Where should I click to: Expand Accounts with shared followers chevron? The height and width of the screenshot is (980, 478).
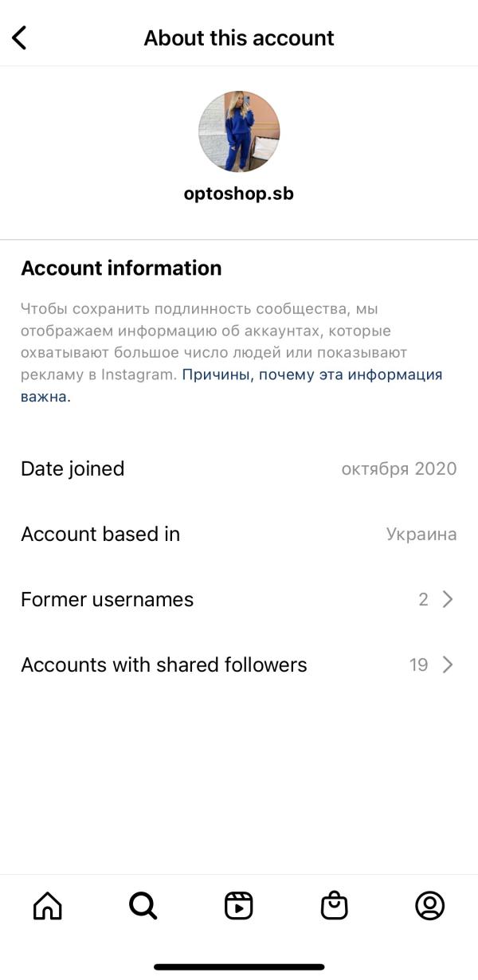tap(448, 664)
